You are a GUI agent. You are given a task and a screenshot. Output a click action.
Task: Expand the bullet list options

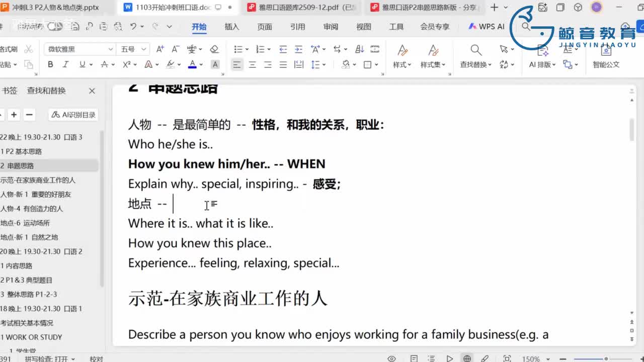(x=247, y=49)
